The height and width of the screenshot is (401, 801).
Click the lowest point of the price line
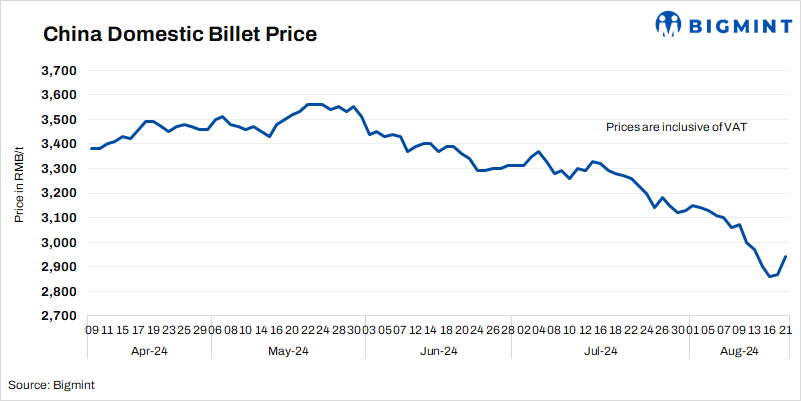pos(768,276)
